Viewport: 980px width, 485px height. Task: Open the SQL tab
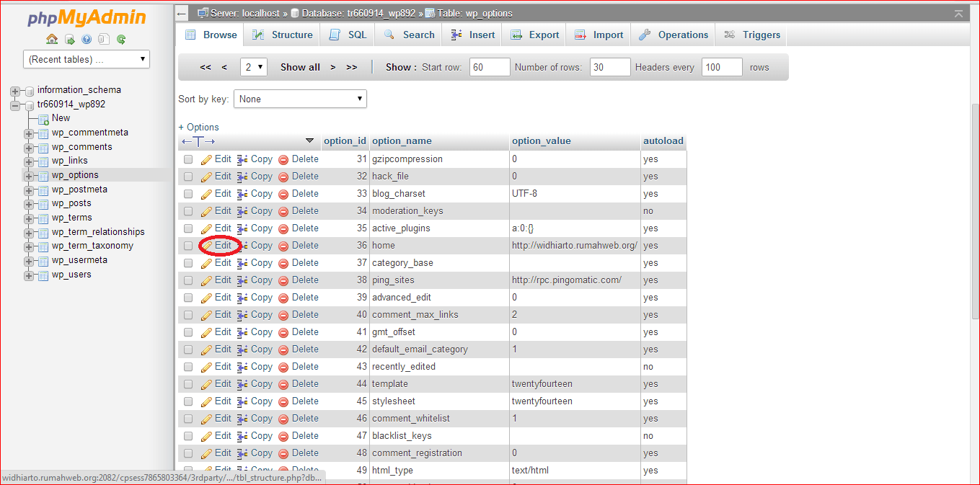pos(348,35)
